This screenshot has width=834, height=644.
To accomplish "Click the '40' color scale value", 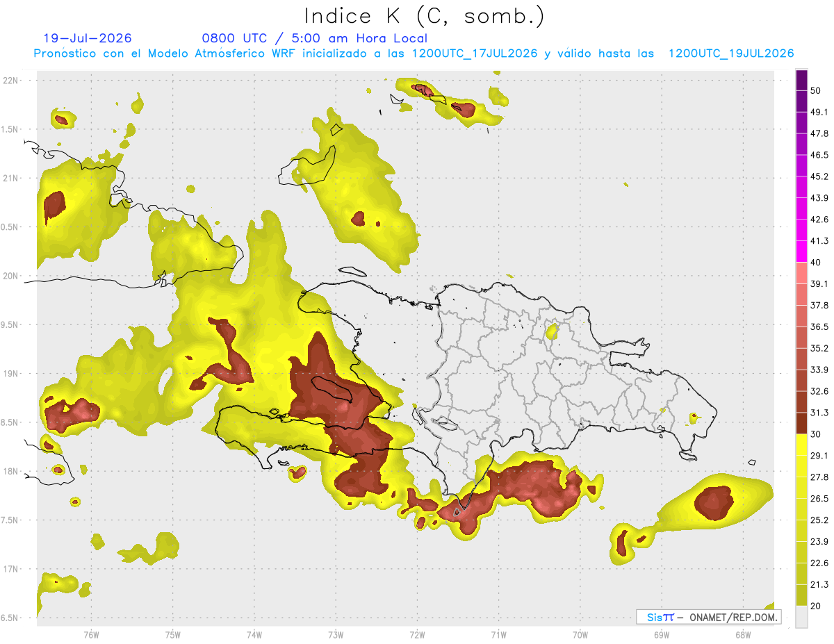I will click(x=816, y=263).
